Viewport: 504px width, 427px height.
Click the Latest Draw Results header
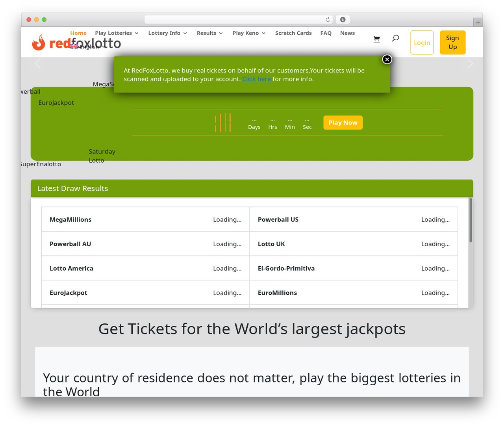(x=252, y=188)
